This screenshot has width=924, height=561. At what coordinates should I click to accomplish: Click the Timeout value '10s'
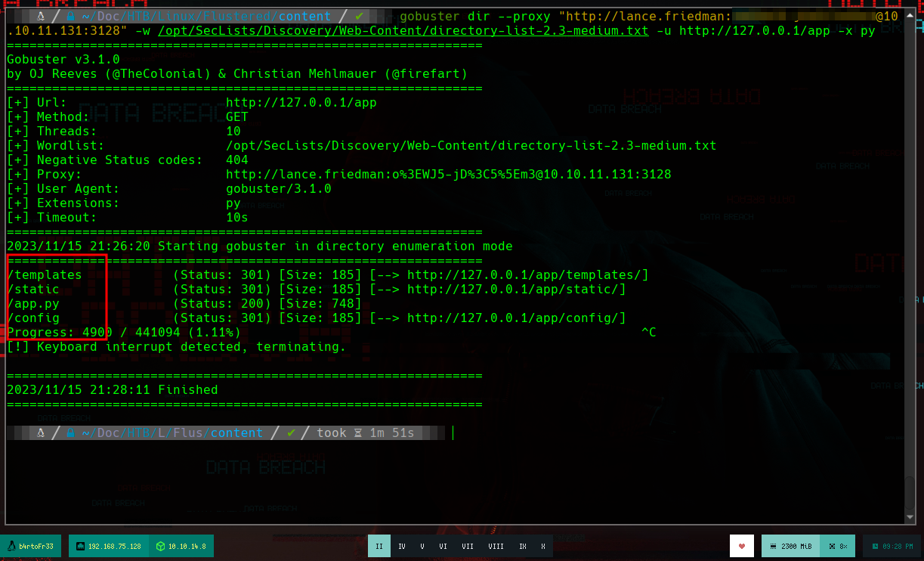[x=237, y=218]
